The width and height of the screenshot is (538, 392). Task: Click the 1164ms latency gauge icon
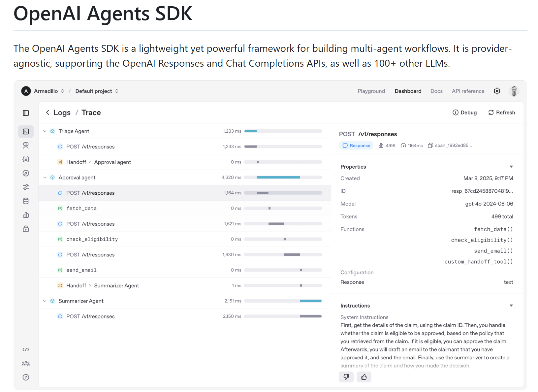tap(403, 146)
